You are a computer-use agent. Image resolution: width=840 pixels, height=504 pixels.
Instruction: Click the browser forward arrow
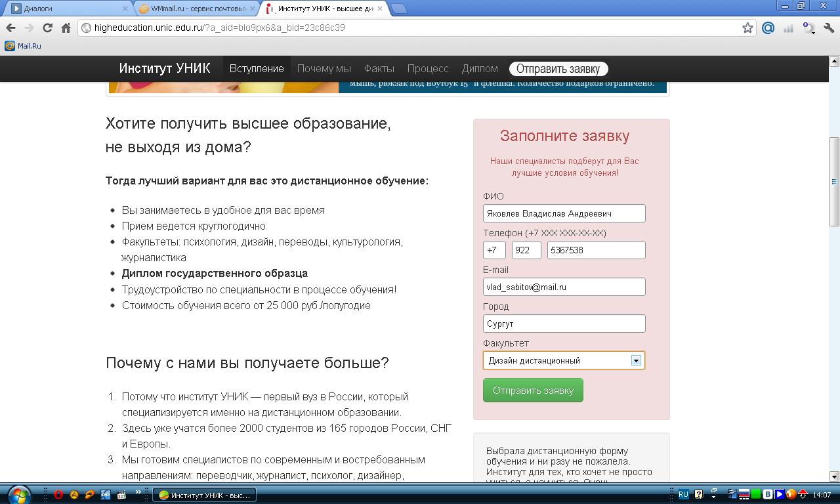[x=29, y=28]
